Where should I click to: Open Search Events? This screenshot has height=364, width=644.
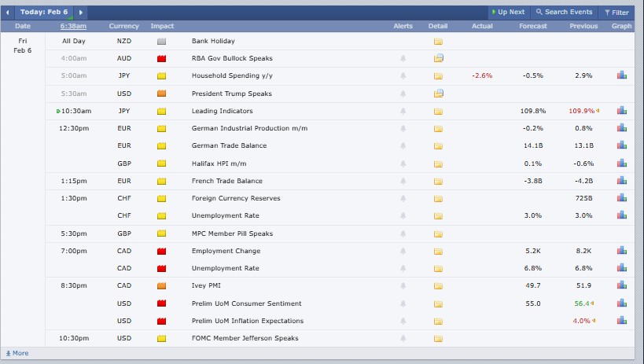[x=564, y=13]
